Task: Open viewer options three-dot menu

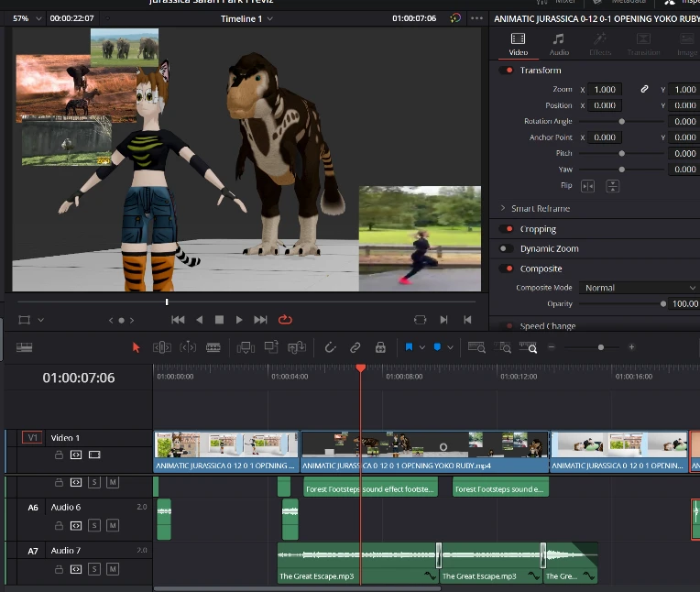Action: pyautogui.click(x=476, y=18)
